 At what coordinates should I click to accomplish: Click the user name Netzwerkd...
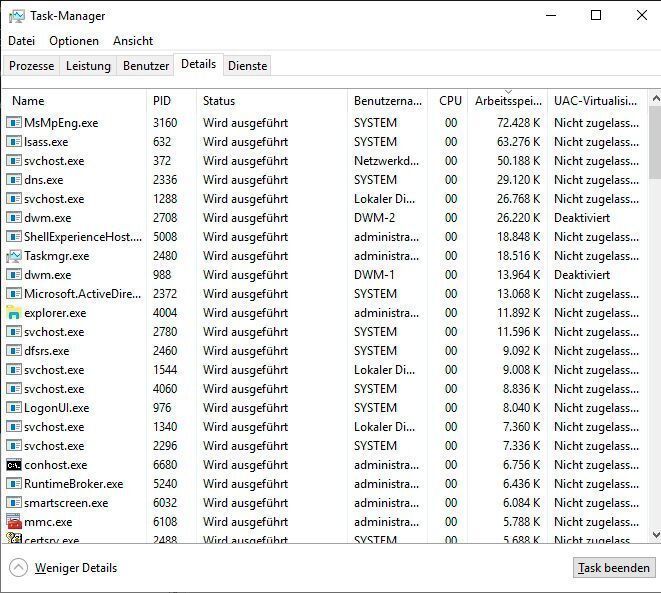click(386, 161)
